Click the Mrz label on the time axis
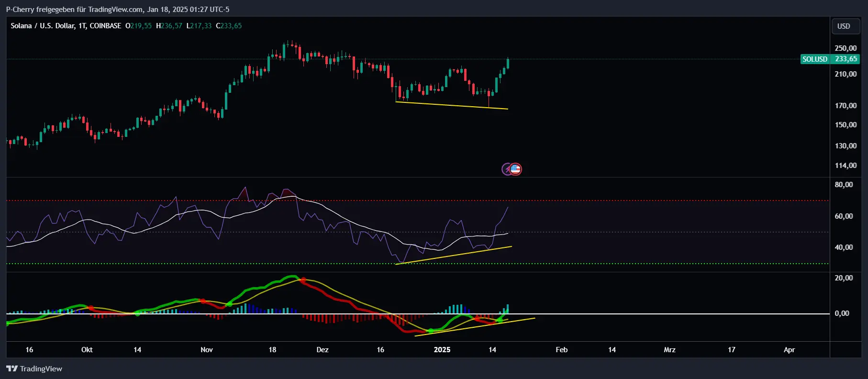 pos(669,350)
